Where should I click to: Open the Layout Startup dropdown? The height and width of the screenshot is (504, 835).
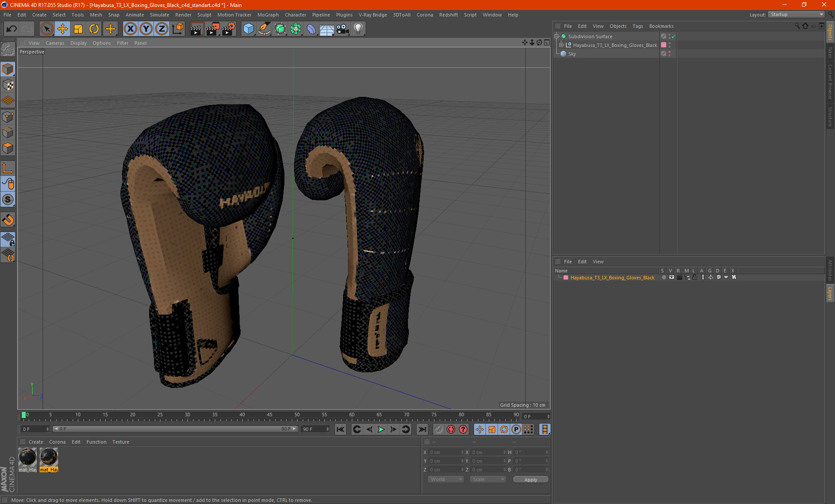797,14
